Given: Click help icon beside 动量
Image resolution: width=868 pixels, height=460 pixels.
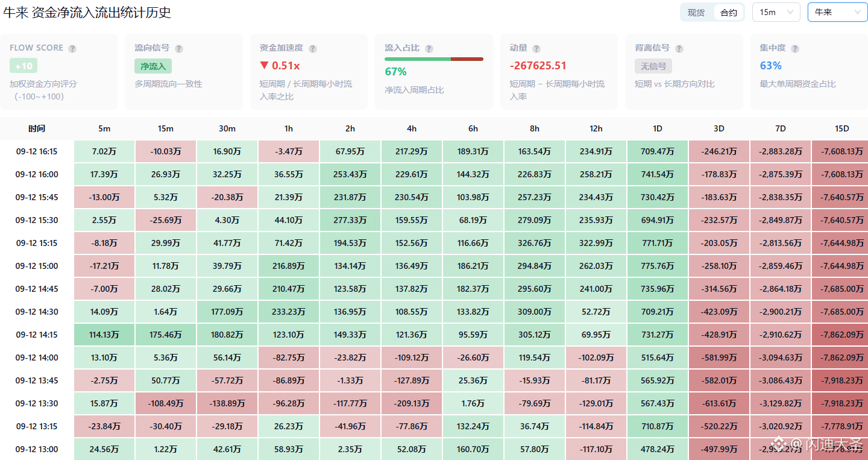Looking at the screenshot, I should click(536, 49).
